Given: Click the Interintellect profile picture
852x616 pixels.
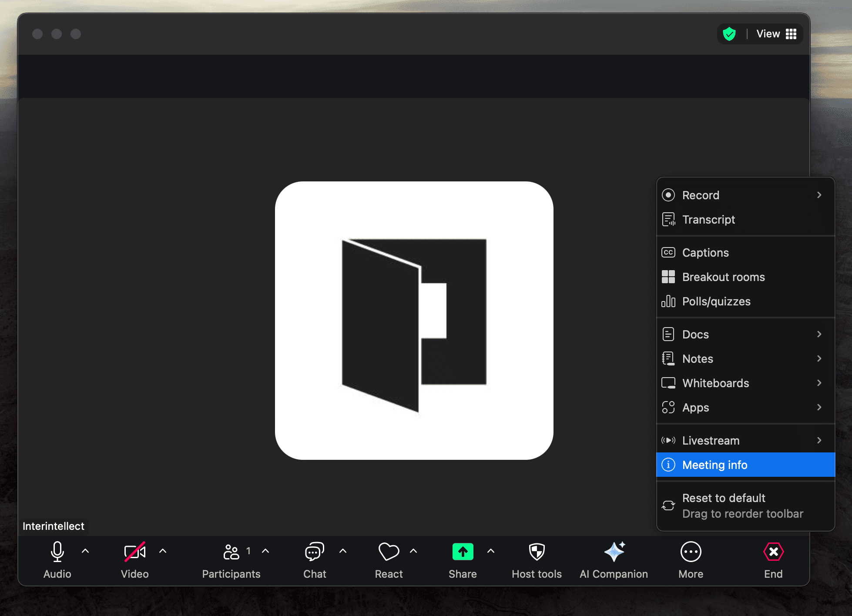Looking at the screenshot, I should tap(414, 321).
